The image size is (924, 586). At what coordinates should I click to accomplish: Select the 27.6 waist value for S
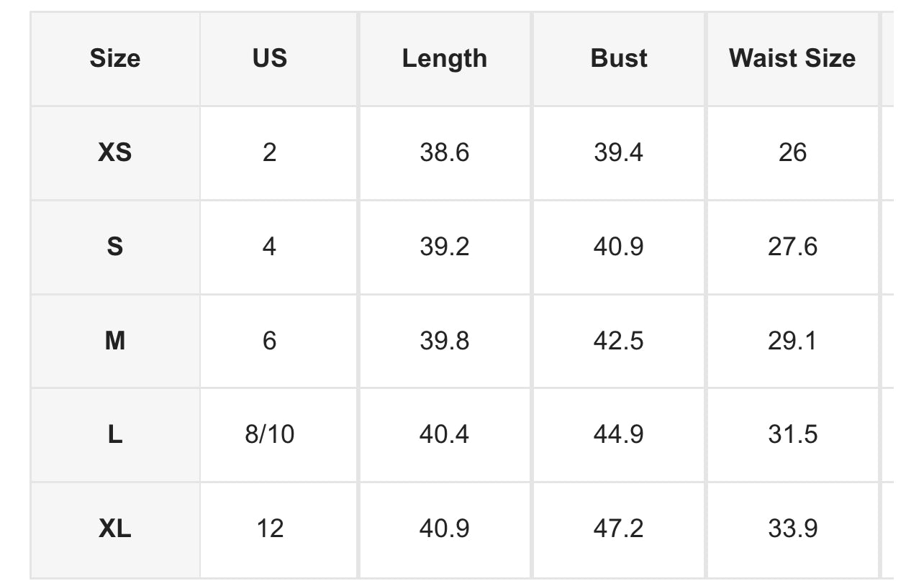tap(792, 247)
